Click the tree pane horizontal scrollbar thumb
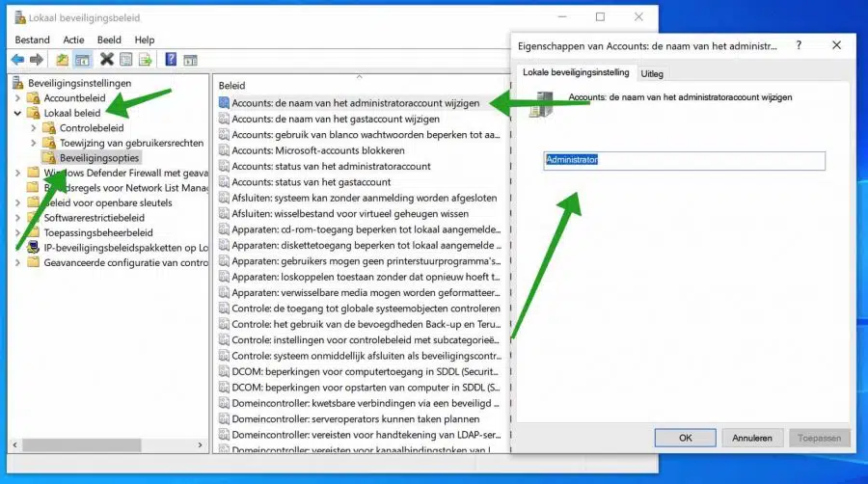 [x=82, y=444]
